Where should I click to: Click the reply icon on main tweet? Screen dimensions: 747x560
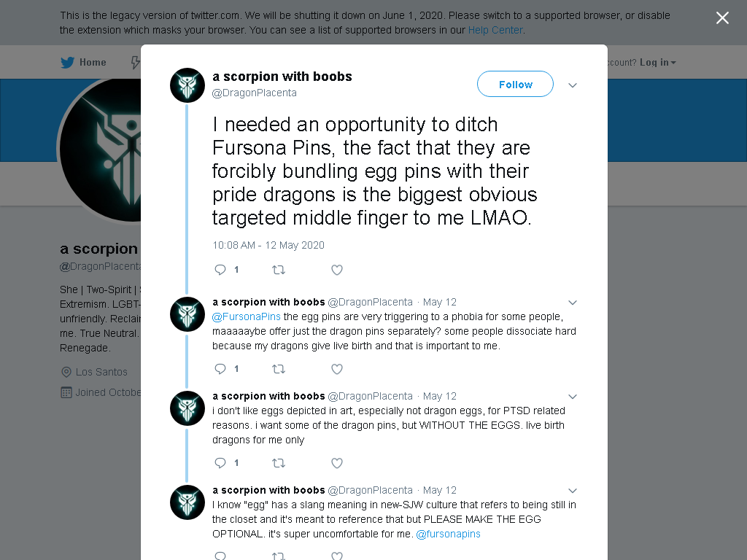coord(220,270)
